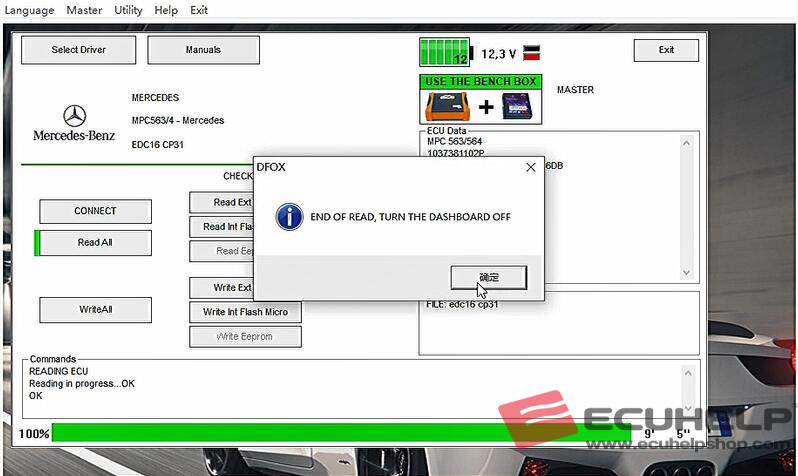This screenshot has width=798, height=476.
Task: Click the Read Eeprom button
Action: coord(222,251)
